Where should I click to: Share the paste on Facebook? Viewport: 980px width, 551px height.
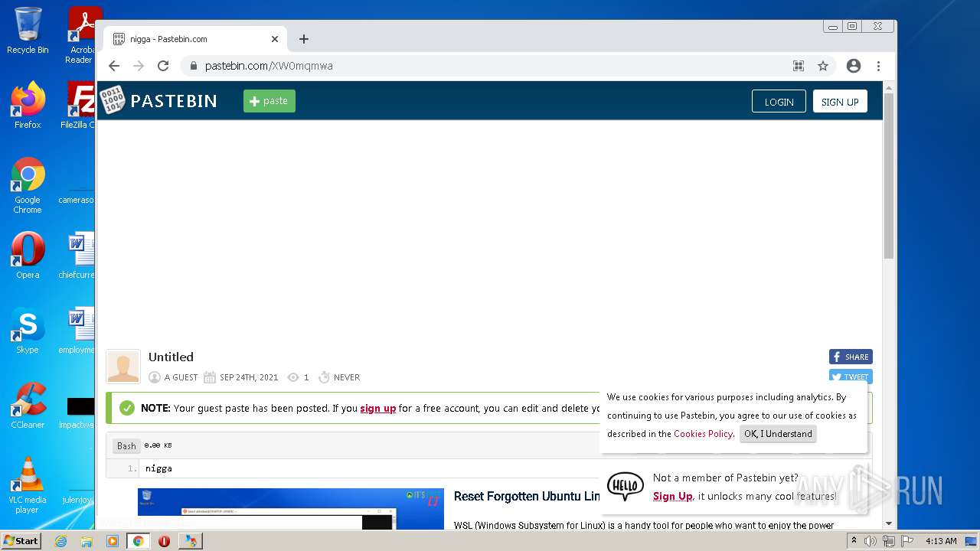pos(851,357)
